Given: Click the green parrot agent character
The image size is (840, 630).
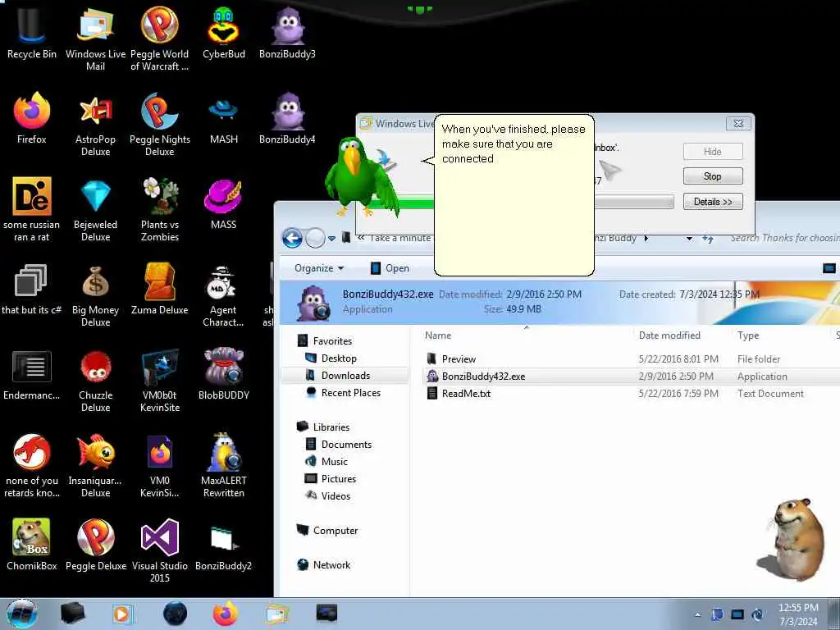Looking at the screenshot, I should [362, 177].
